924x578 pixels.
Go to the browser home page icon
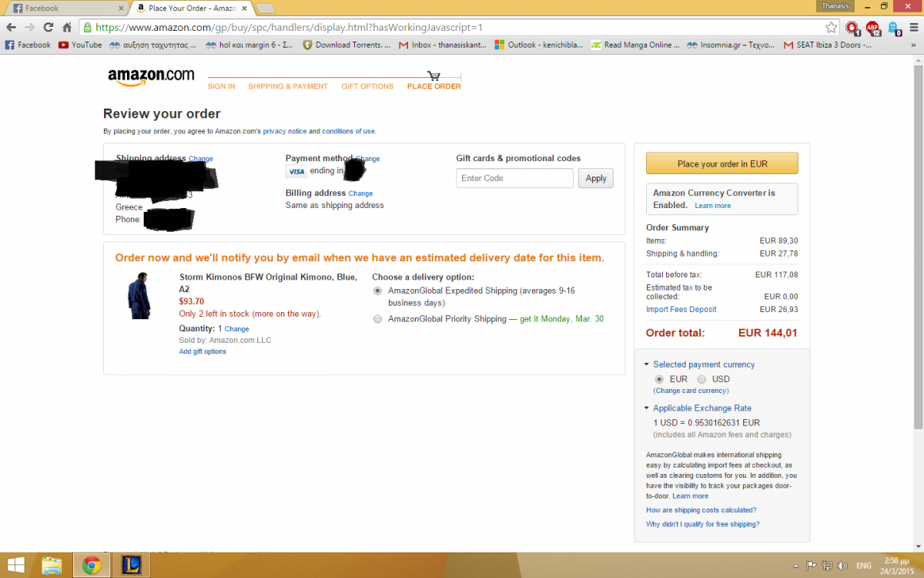[67, 27]
